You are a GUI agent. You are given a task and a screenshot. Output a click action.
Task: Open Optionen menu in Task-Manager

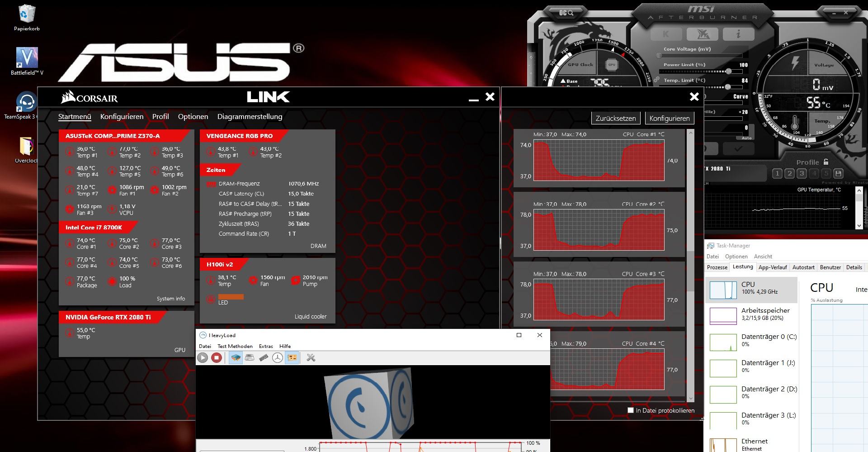736,257
